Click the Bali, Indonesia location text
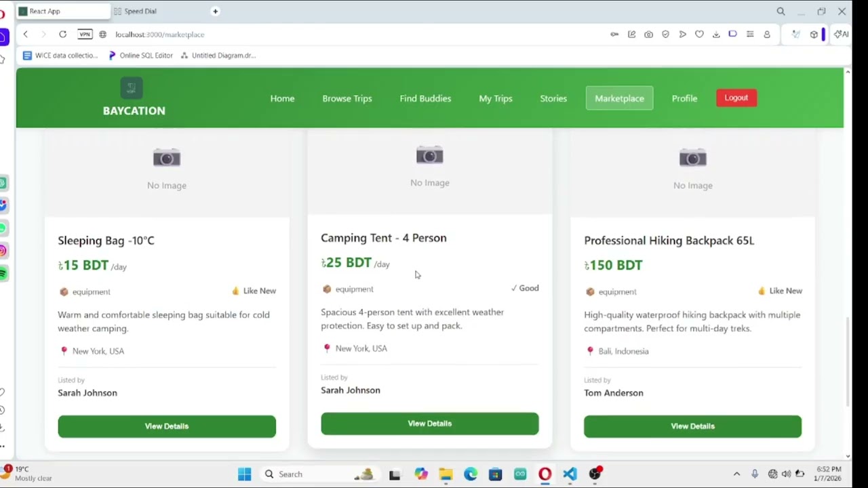The image size is (868, 488). click(x=623, y=351)
